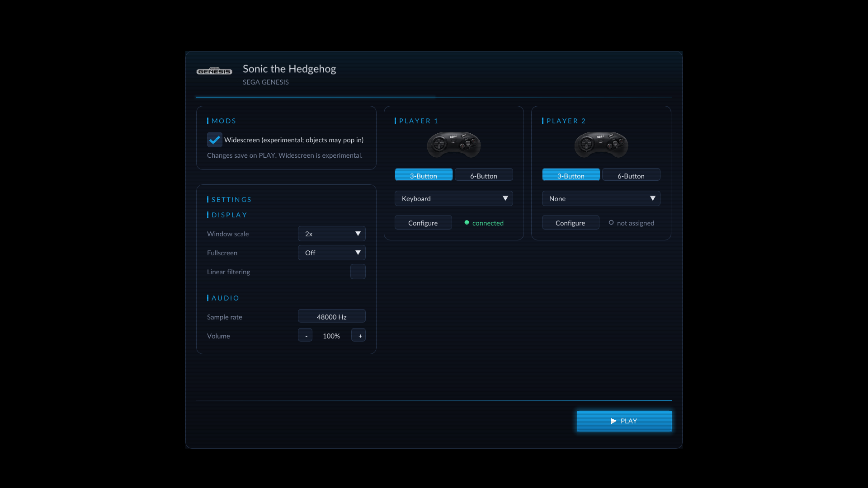Click the Sonic the Hedgehog title
The image size is (868, 488).
289,69
